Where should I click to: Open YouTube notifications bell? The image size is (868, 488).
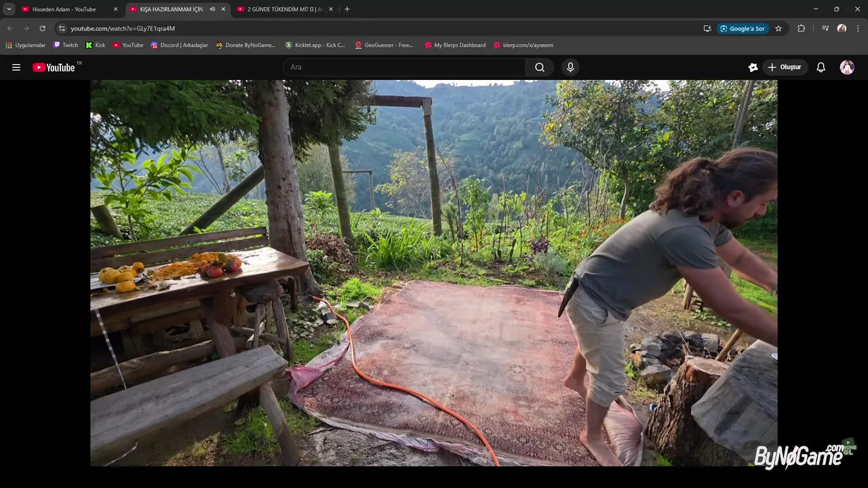point(821,67)
